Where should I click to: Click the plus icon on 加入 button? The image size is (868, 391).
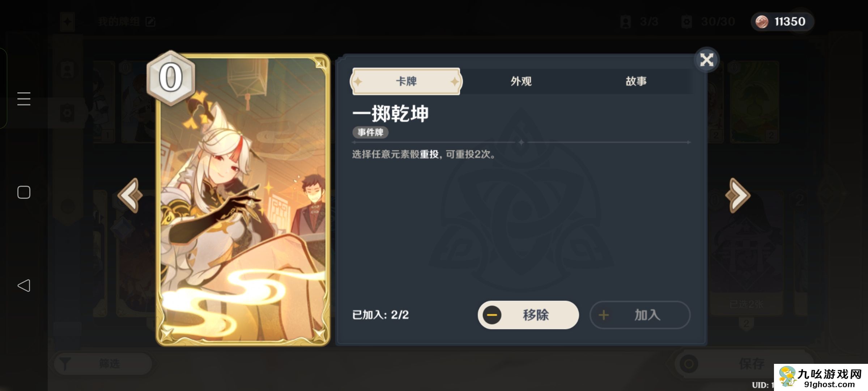(x=603, y=315)
